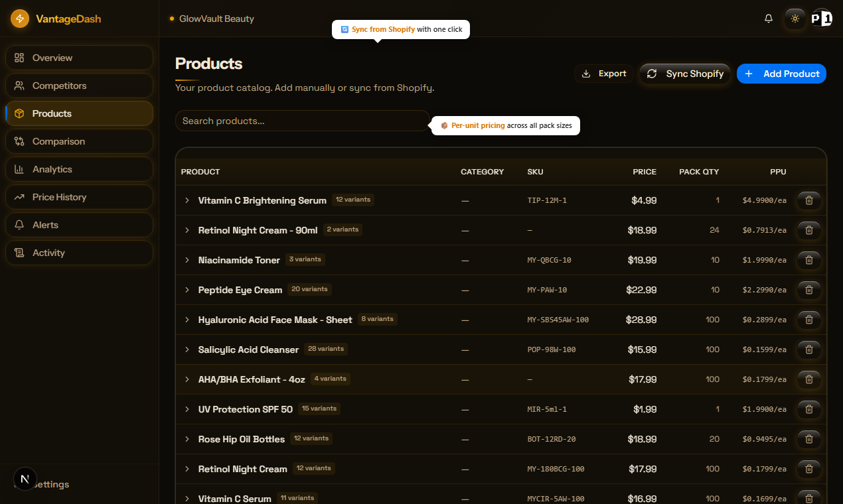Click trash icon for Rose Hip Oil Bottles
This screenshot has height=504, width=843.
pyautogui.click(x=809, y=439)
